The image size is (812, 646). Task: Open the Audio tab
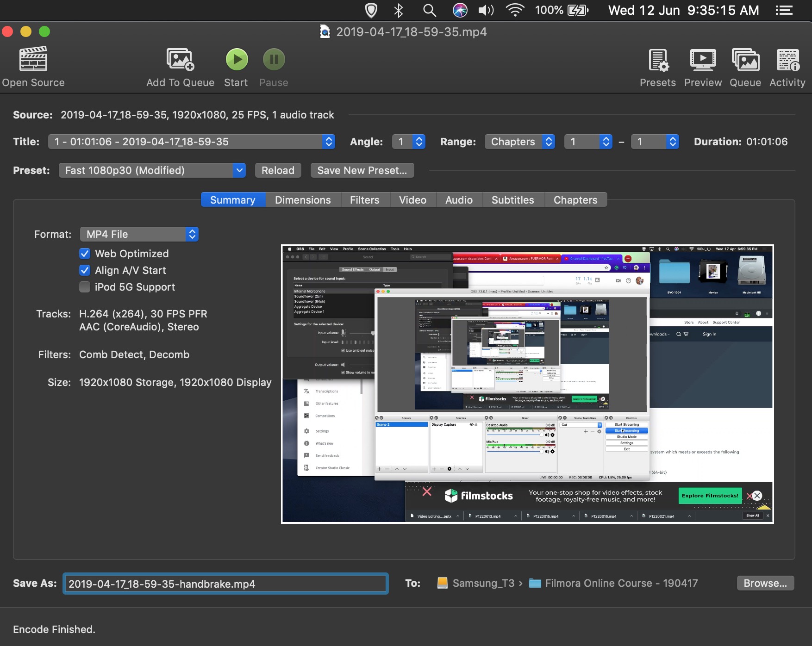coord(459,200)
